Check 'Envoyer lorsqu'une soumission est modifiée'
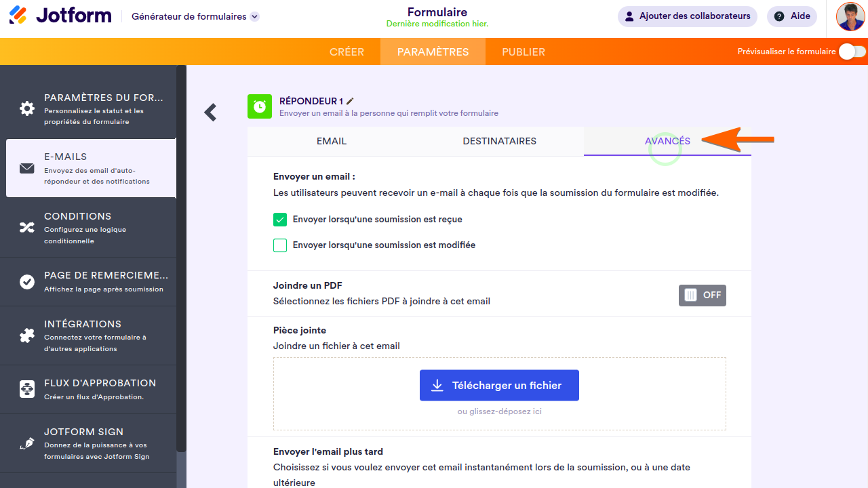Image resolution: width=868 pixels, height=488 pixels. pyautogui.click(x=280, y=245)
